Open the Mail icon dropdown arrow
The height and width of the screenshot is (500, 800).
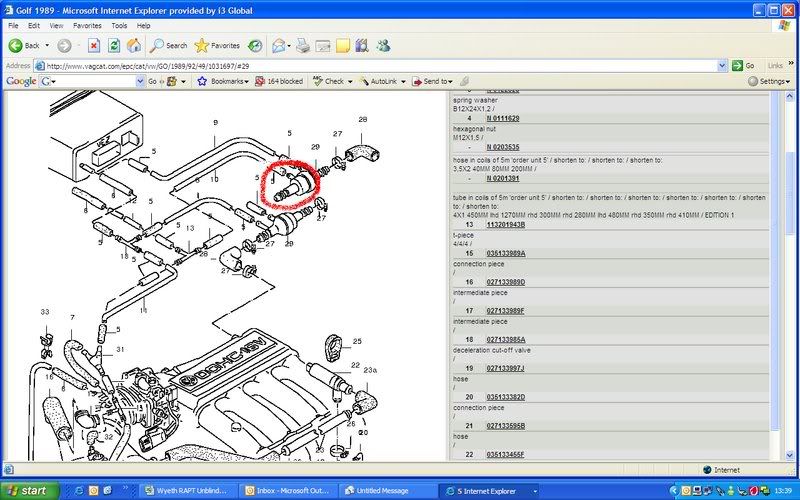[x=289, y=45]
